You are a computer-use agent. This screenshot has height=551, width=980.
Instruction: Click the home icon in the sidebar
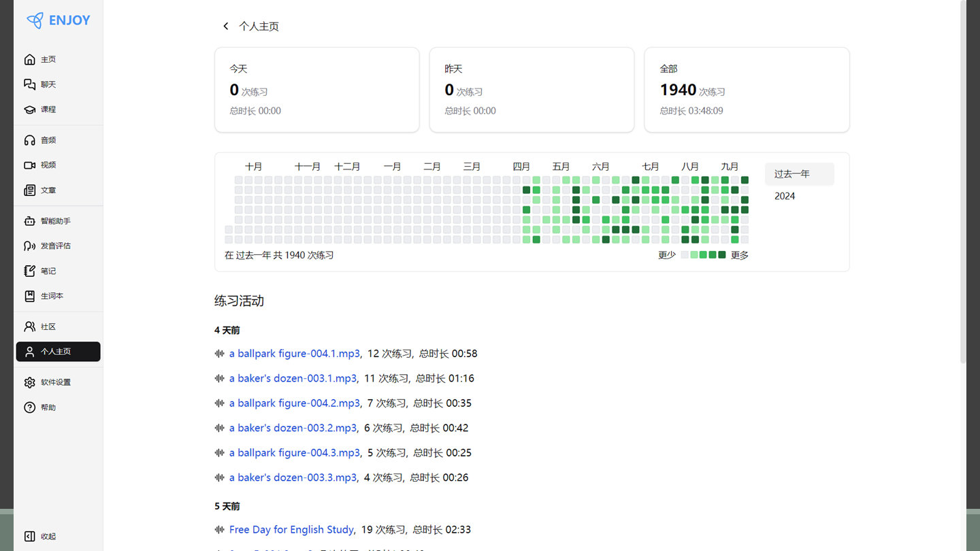tap(29, 59)
